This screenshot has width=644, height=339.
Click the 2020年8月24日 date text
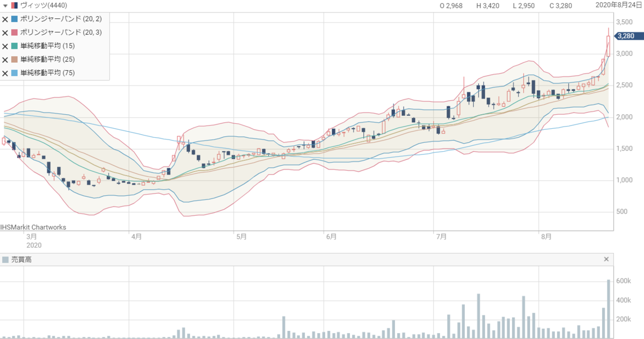click(619, 5)
